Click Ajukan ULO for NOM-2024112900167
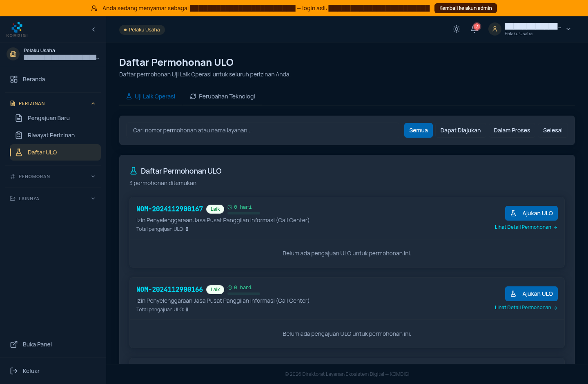Viewport: 588px width, 384px height. (x=531, y=213)
